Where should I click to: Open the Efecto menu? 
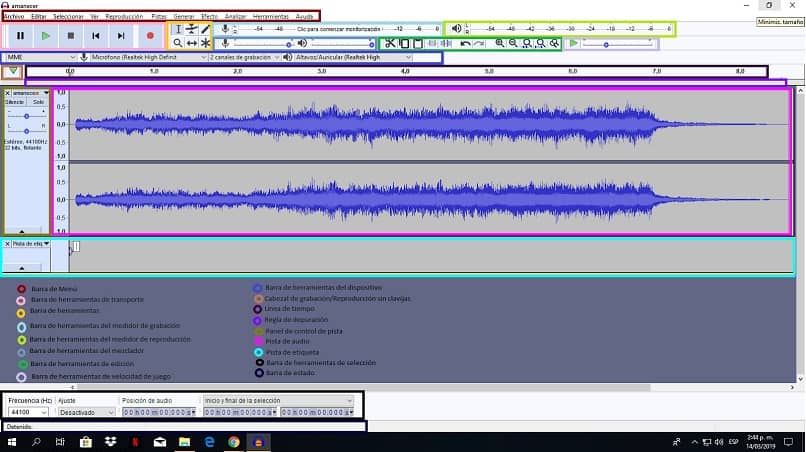click(x=209, y=17)
